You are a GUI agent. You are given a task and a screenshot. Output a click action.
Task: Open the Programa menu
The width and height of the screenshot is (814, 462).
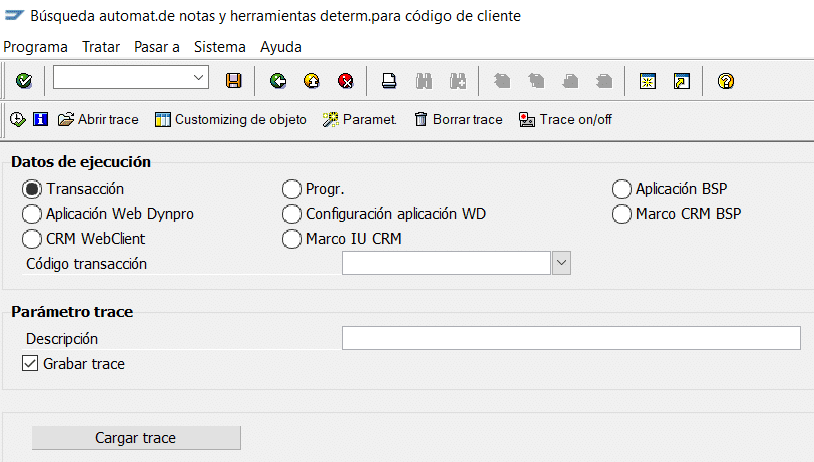(x=35, y=47)
